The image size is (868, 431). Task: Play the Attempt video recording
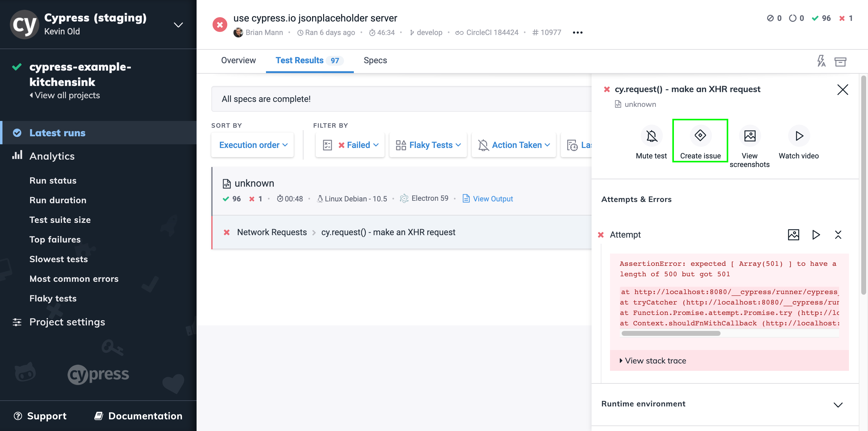tap(815, 235)
